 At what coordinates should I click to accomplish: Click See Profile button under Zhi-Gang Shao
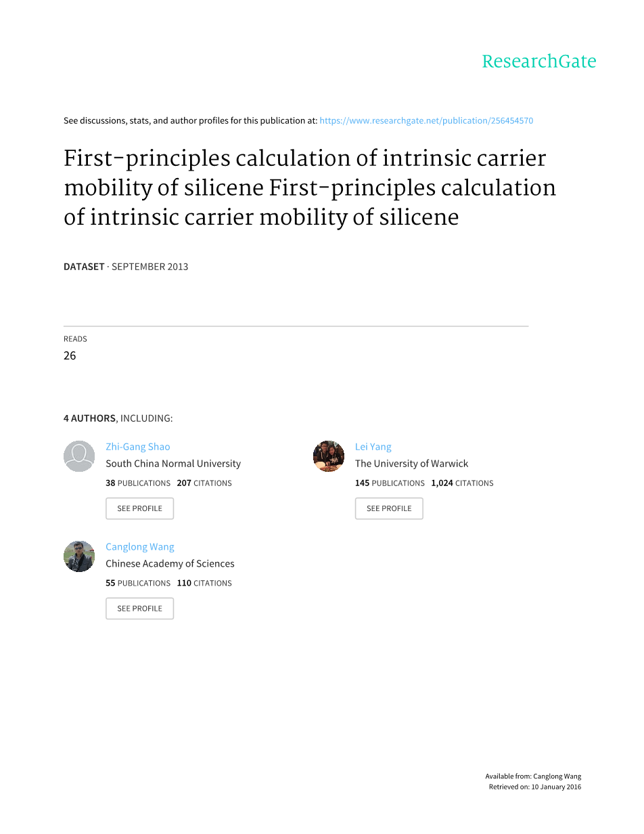click(x=139, y=508)
